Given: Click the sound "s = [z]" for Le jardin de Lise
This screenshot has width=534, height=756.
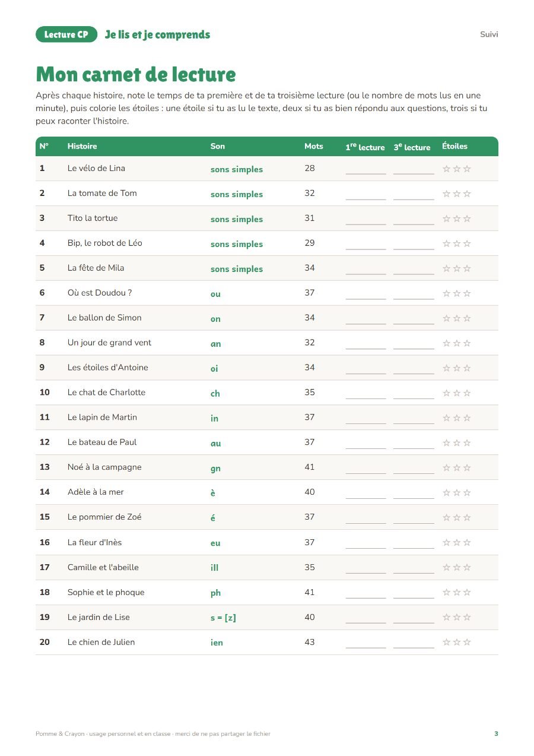Looking at the screenshot, I should click(223, 618).
